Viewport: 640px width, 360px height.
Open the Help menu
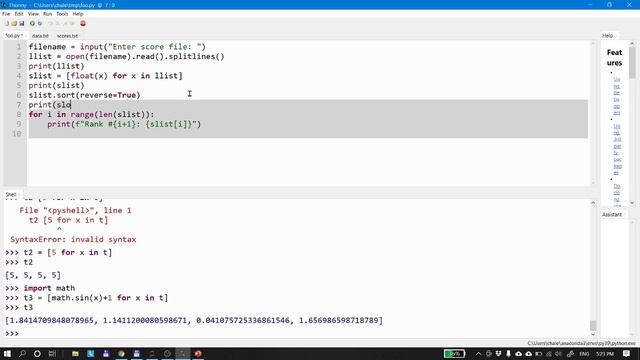click(78, 14)
